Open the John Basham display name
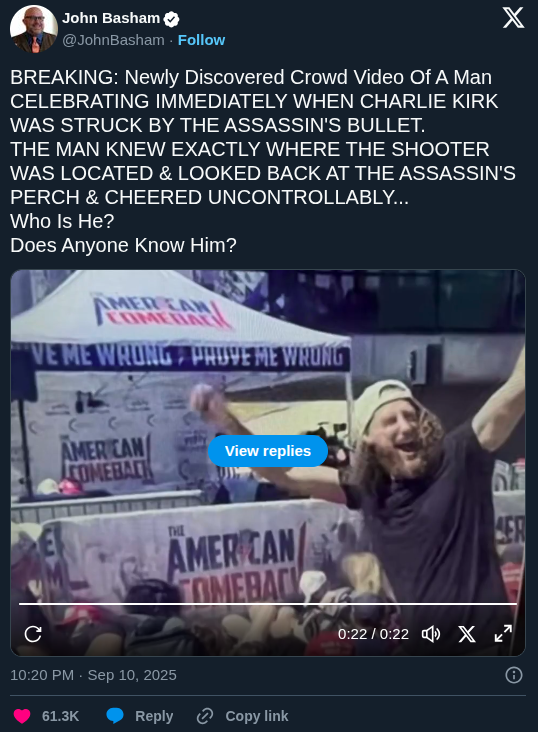The width and height of the screenshot is (538, 732). click(x=111, y=18)
